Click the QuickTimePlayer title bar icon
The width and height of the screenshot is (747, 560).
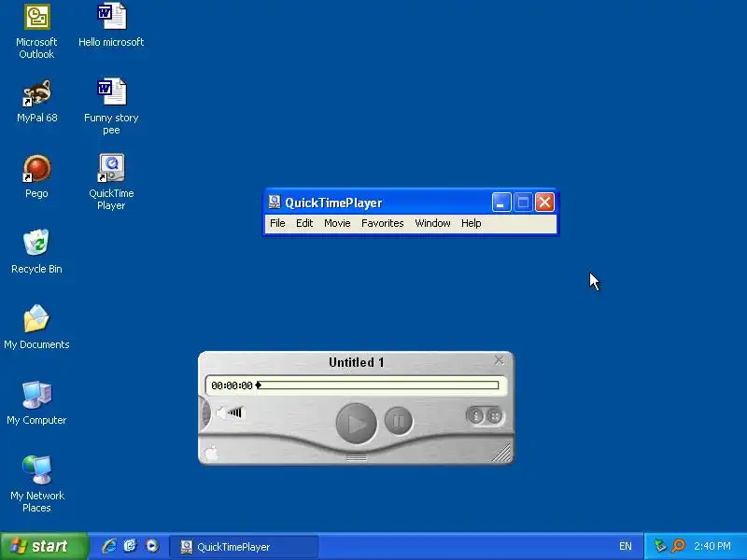274,202
